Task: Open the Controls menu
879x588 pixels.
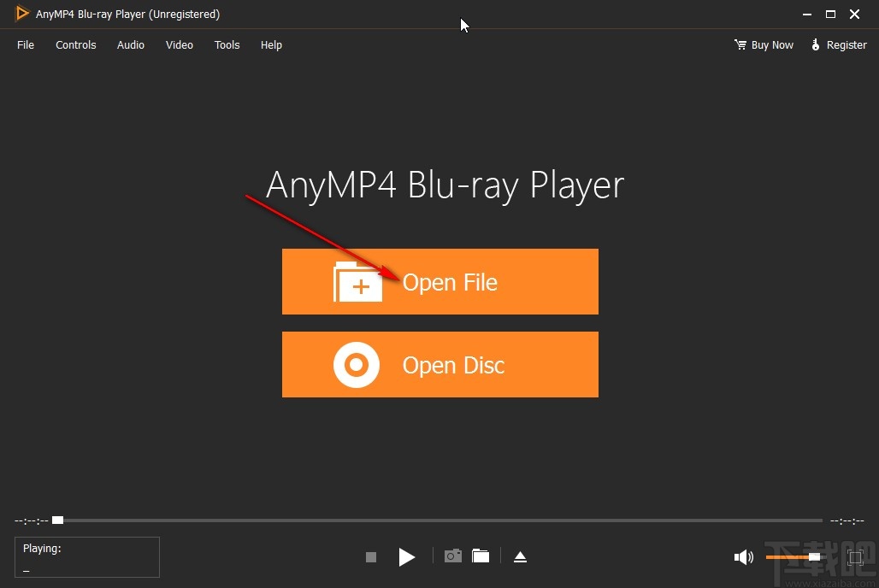Action: tap(75, 44)
